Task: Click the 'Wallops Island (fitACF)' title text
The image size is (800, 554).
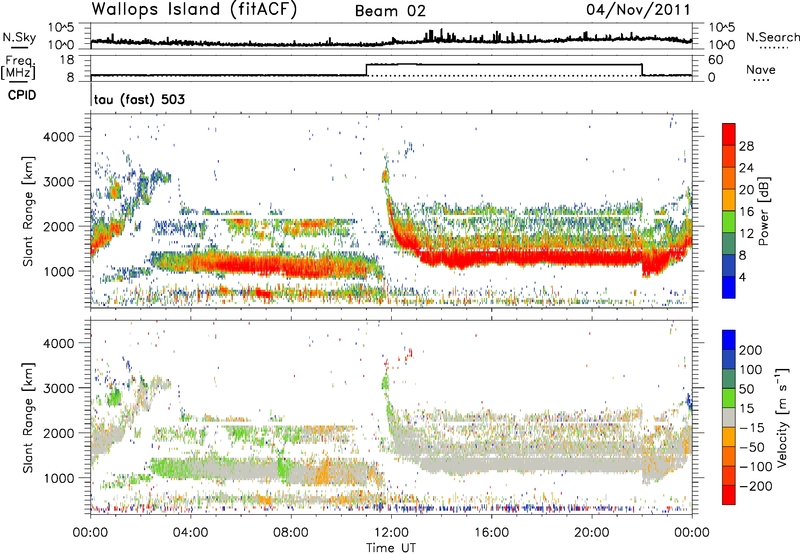Action: tap(194, 10)
